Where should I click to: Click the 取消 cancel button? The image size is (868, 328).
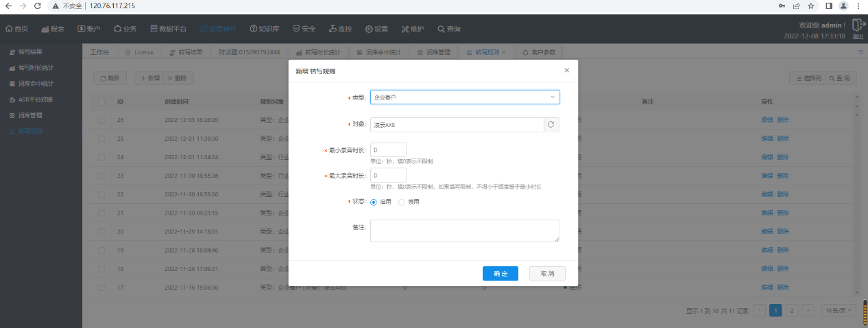(x=546, y=274)
